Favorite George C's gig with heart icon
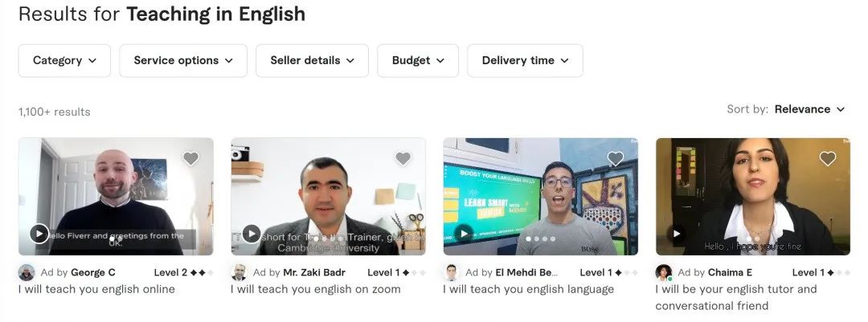 191,159
